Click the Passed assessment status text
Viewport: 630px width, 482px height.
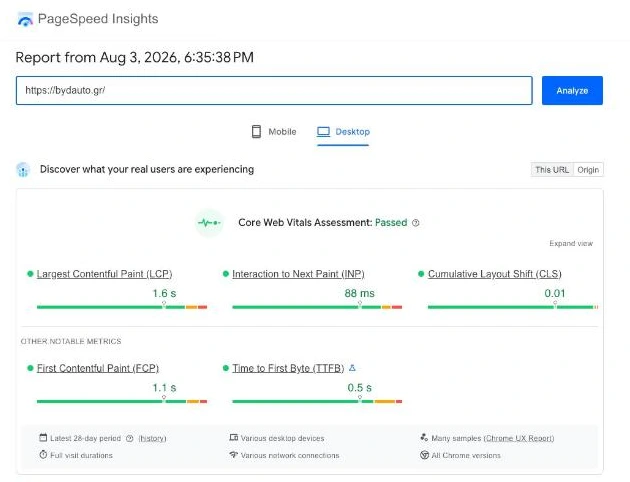pyautogui.click(x=391, y=223)
